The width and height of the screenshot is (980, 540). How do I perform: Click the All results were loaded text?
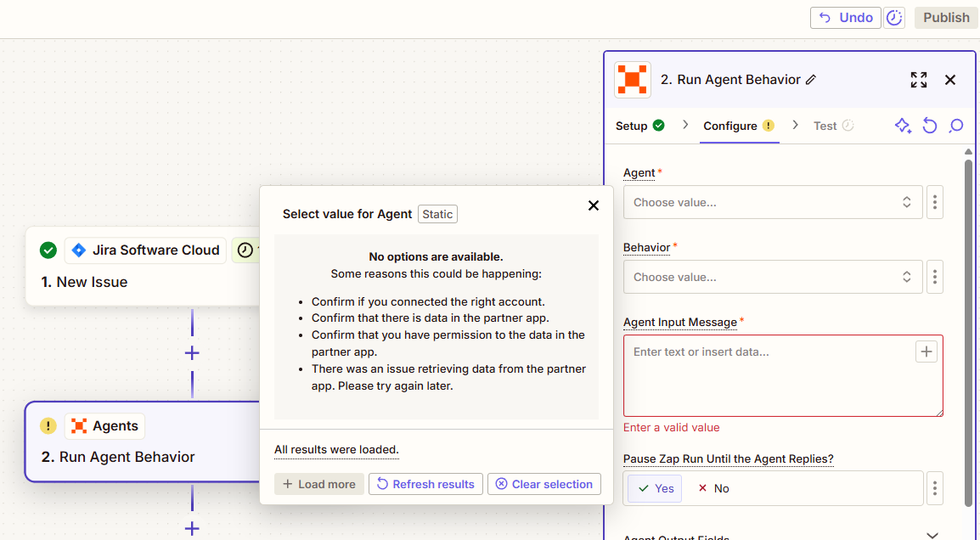coord(336,449)
